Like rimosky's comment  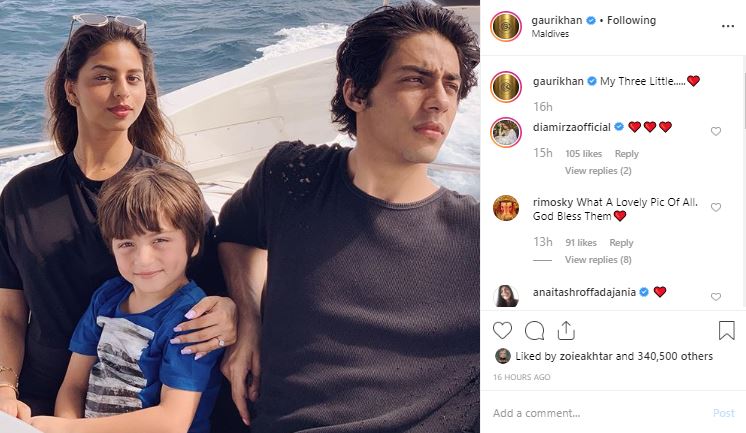pyautogui.click(x=715, y=207)
